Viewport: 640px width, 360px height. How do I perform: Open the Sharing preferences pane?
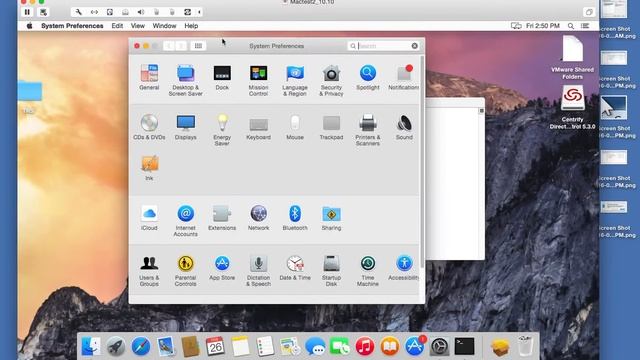331,218
